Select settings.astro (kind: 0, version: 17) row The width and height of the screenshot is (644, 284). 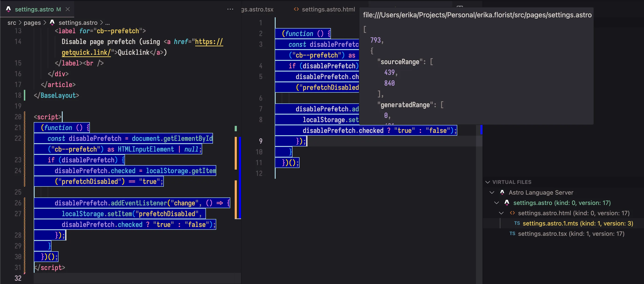point(563,203)
